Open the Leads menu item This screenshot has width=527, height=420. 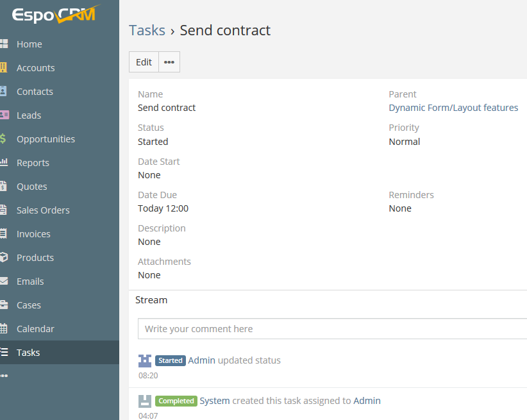29,115
